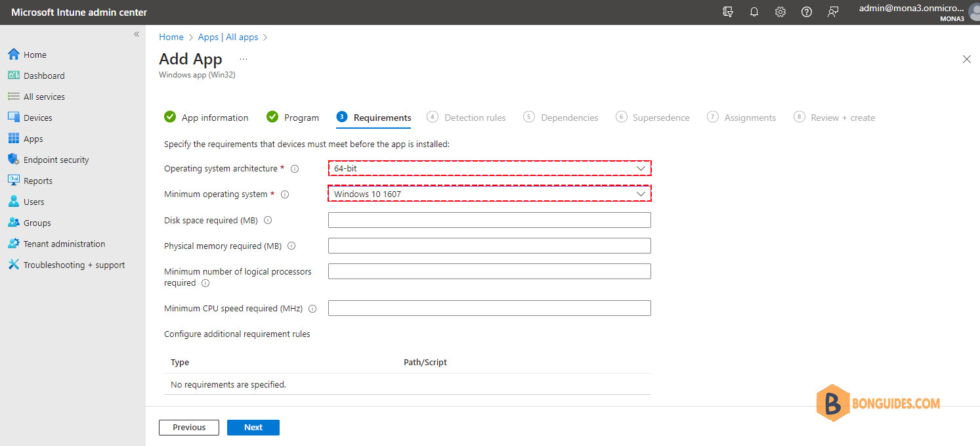
Task: Show info for Physical memory required
Action: [291, 246]
